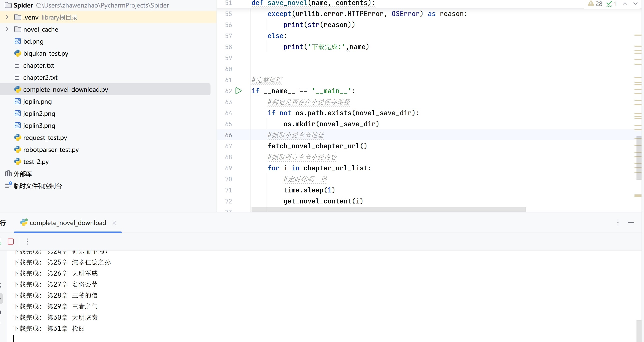Open joplin2.png image file

(39, 113)
